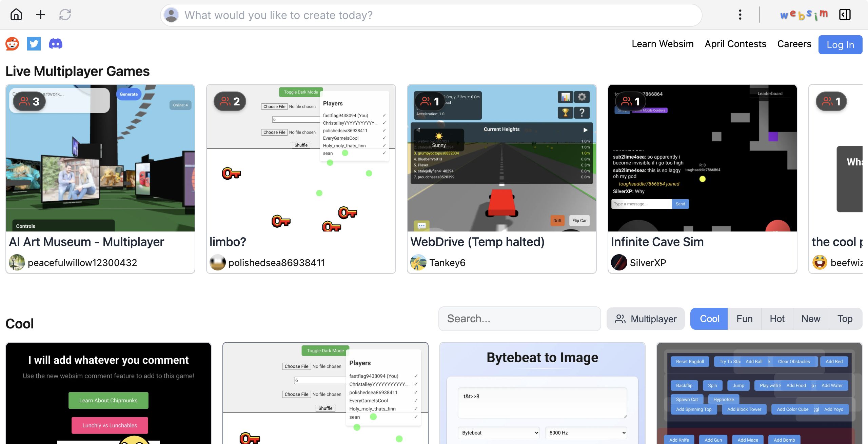This screenshot has height=444, width=868.
Task: Click the Search games input field
Action: click(x=519, y=319)
